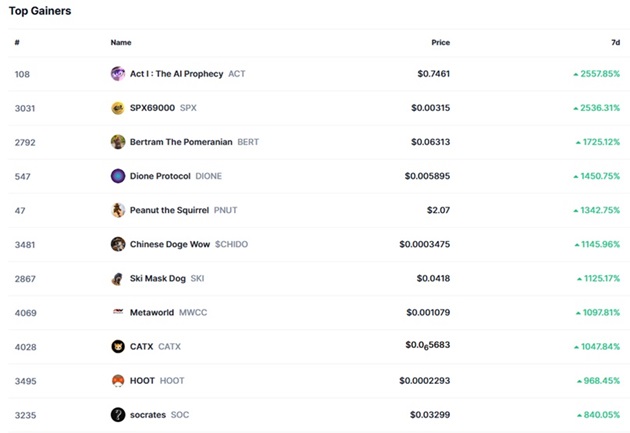Click the Chinese Doge Wow coin icon
The height and width of the screenshot is (433, 630).
(x=118, y=244)
